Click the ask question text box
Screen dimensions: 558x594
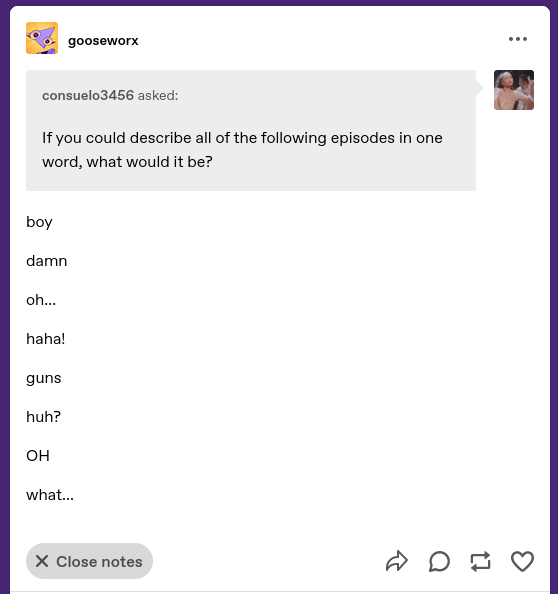tap(251, 130)
